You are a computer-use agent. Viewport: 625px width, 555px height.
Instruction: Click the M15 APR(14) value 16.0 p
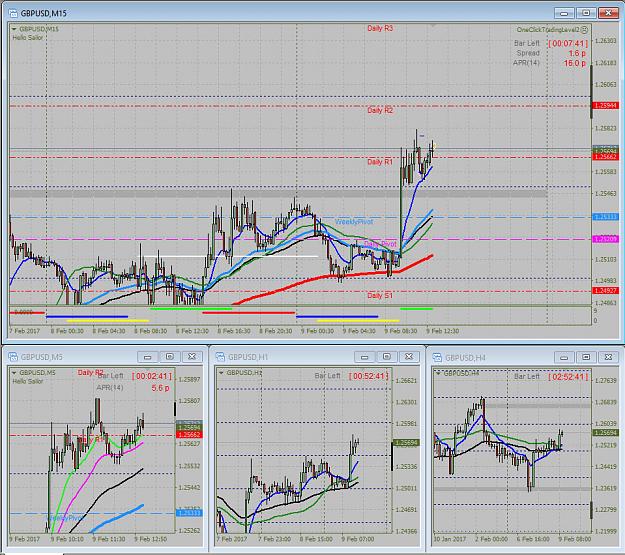574,63
